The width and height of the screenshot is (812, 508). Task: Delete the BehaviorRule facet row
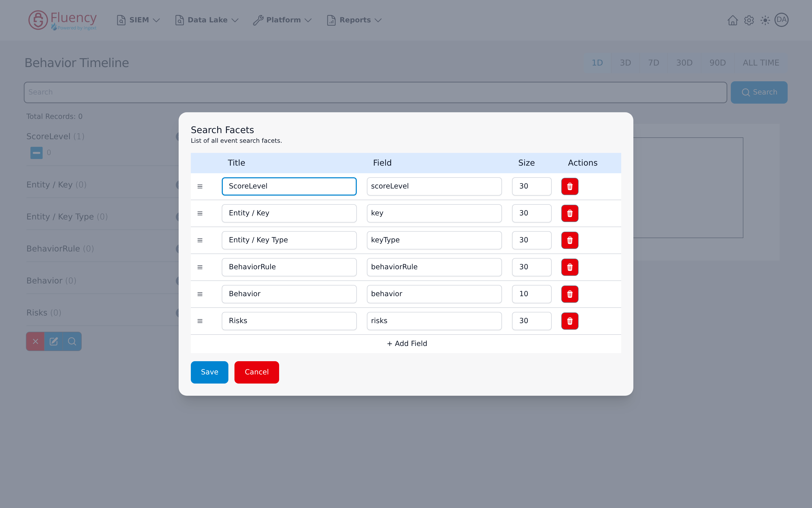tap(570, 267)
